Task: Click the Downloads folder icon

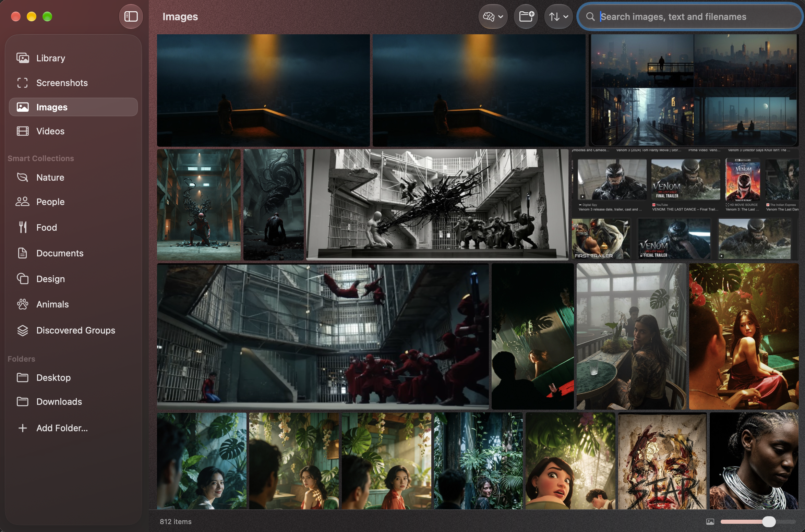Action: [23, 401]
